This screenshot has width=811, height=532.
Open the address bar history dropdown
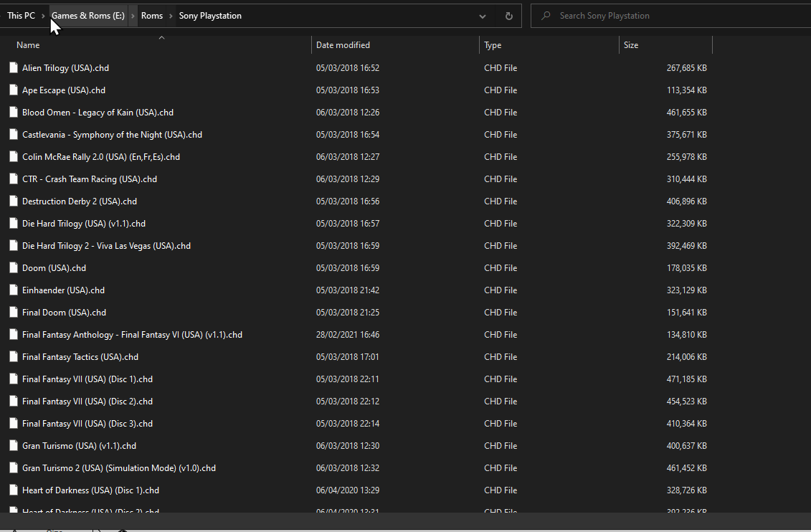click(x=482, y=16)
